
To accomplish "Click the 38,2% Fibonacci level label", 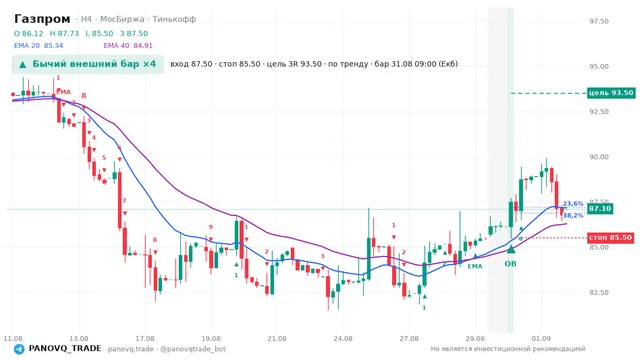I will click(x=573, y=216).
